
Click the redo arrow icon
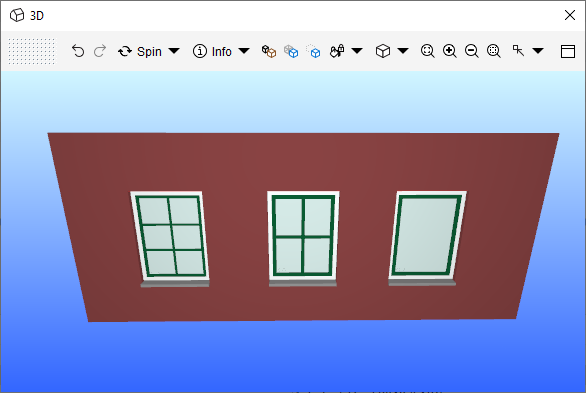point(100,51)
